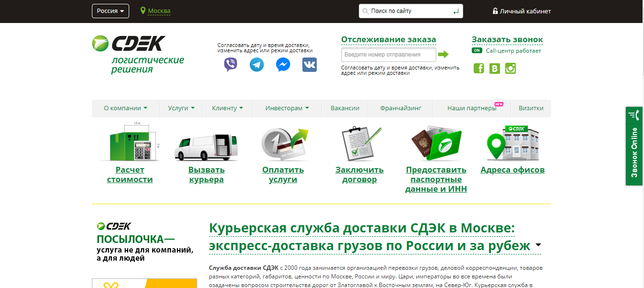Click the small CDEK Посылочка logo
The width and height of the screenshot is (644, 288).
point(114,226)
